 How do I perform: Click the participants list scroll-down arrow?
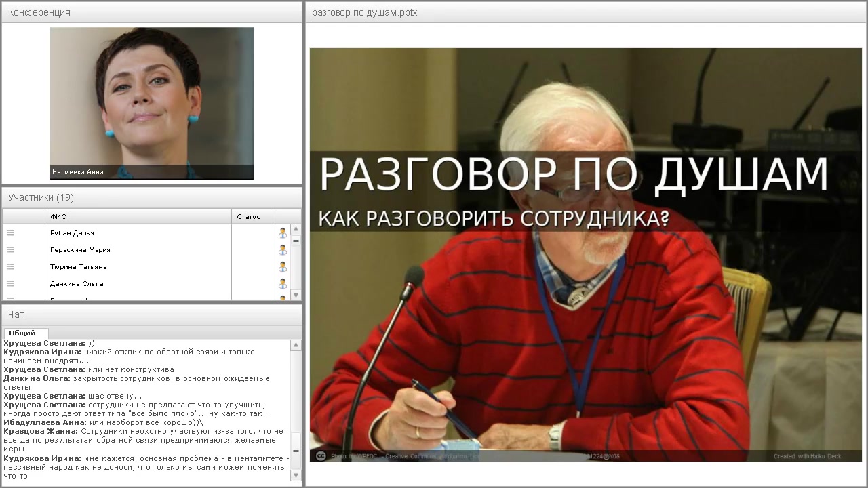[x=296, y=294]
